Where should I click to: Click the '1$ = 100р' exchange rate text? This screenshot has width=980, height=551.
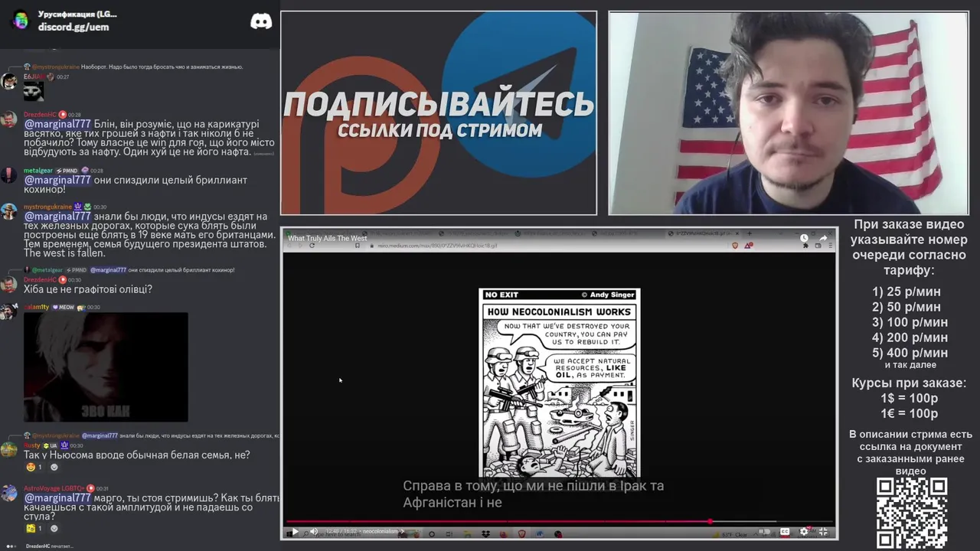pos(909,398)
